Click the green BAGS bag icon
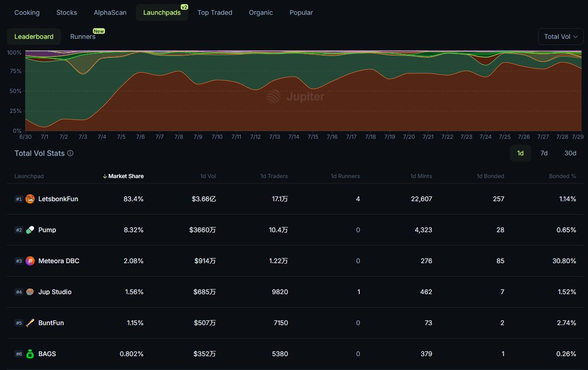The width and height of the screenshot is (588, 370). (30, 353)
